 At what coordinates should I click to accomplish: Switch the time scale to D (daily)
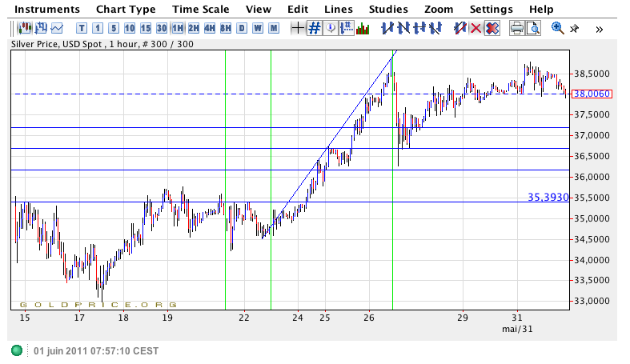[242, 28]
